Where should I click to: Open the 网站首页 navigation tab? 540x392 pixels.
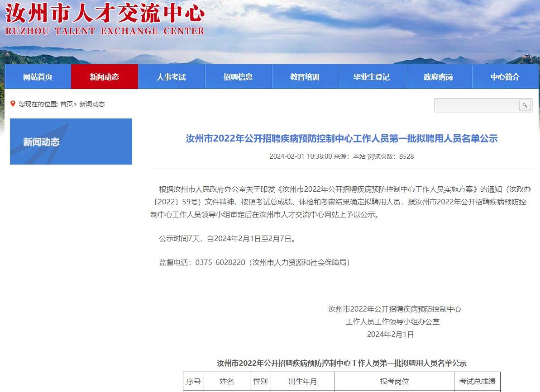(x=38, y=77)
